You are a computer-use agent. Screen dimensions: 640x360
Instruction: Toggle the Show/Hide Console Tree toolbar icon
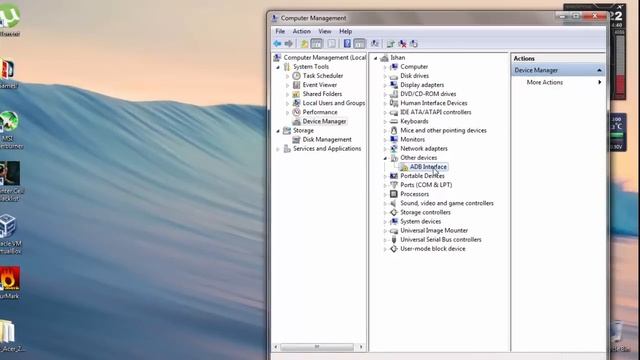pyautogui.click(x=316, y=44)
